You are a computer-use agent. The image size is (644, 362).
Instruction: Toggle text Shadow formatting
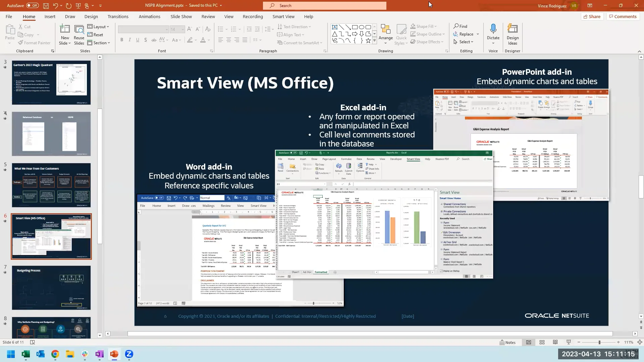(x=146, y=40)
